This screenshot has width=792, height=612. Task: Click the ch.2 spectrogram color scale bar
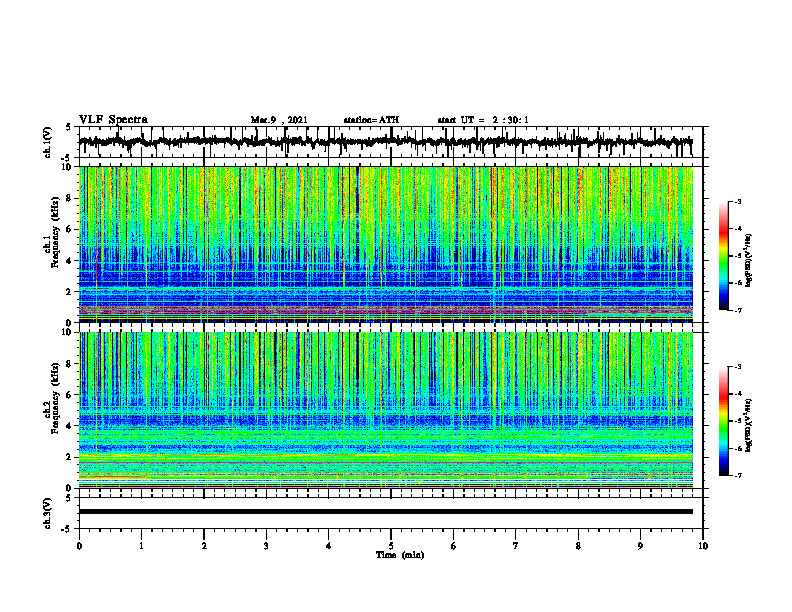(x=723, y=421)
